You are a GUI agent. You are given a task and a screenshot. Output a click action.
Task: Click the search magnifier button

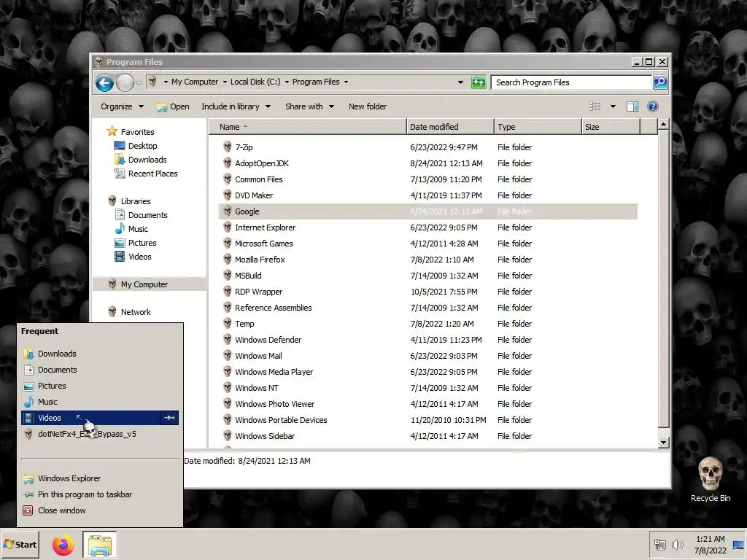659,82
